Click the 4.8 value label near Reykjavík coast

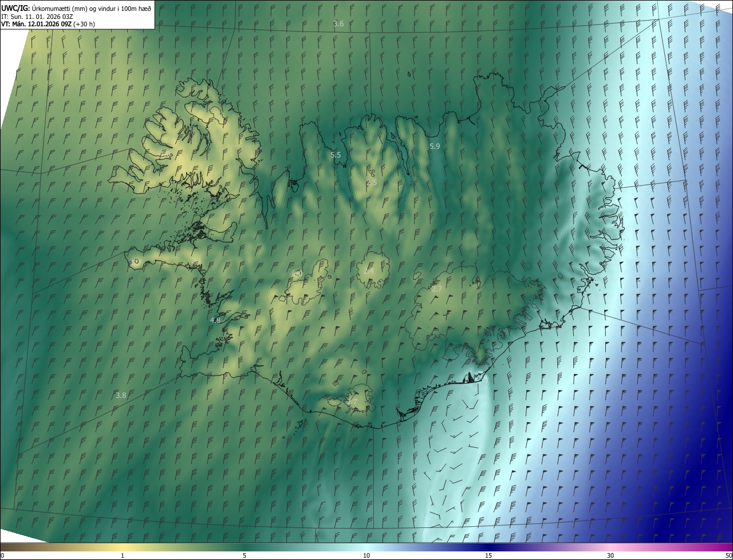click(215, 321)
